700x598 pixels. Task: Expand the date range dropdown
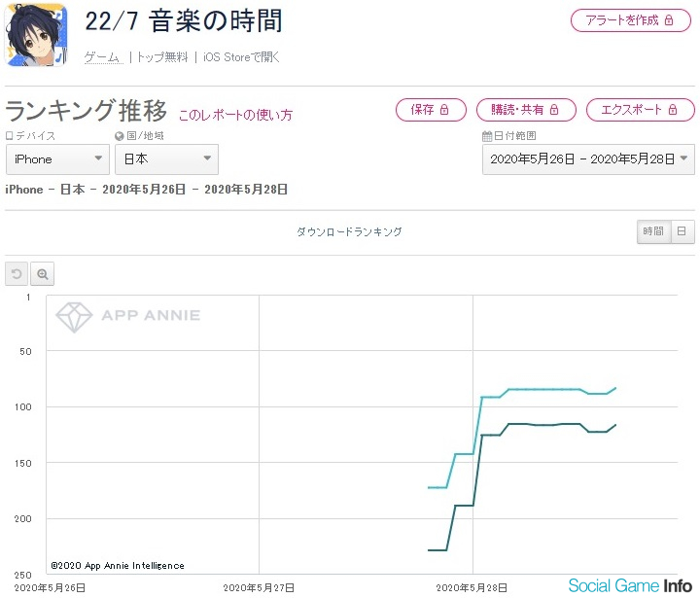click(588, 159)
